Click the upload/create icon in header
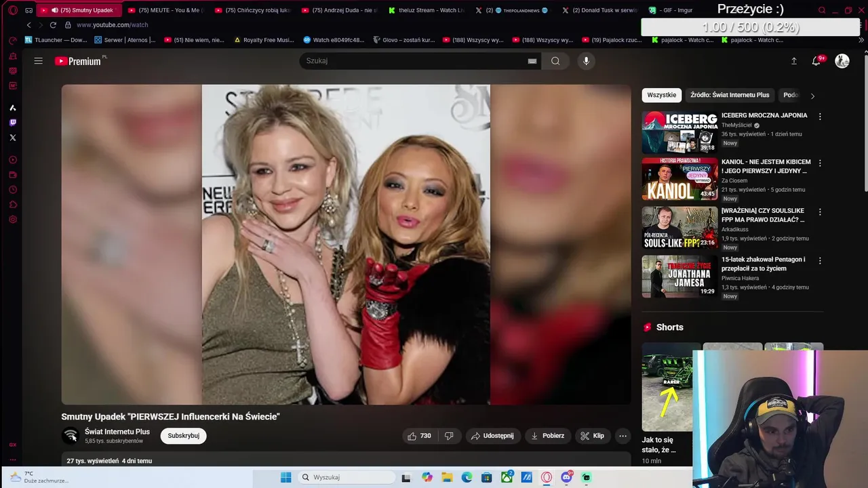Screen dimensions: 868x488 coord(794,61)
